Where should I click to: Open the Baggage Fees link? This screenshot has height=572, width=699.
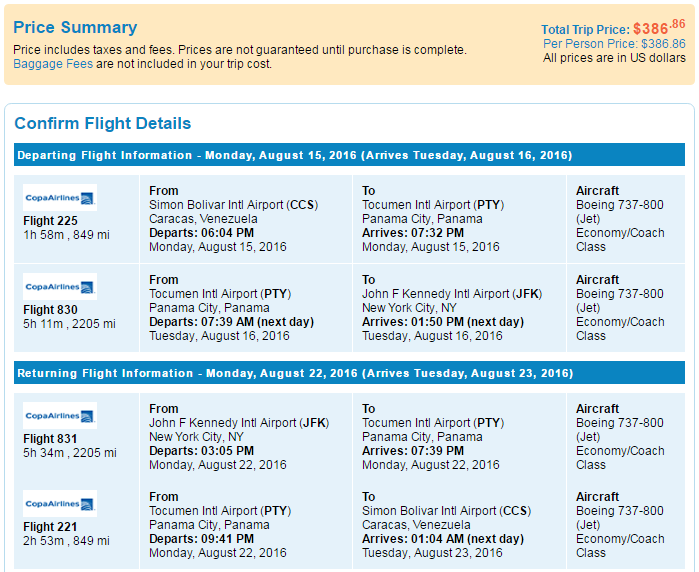point(53,64)
